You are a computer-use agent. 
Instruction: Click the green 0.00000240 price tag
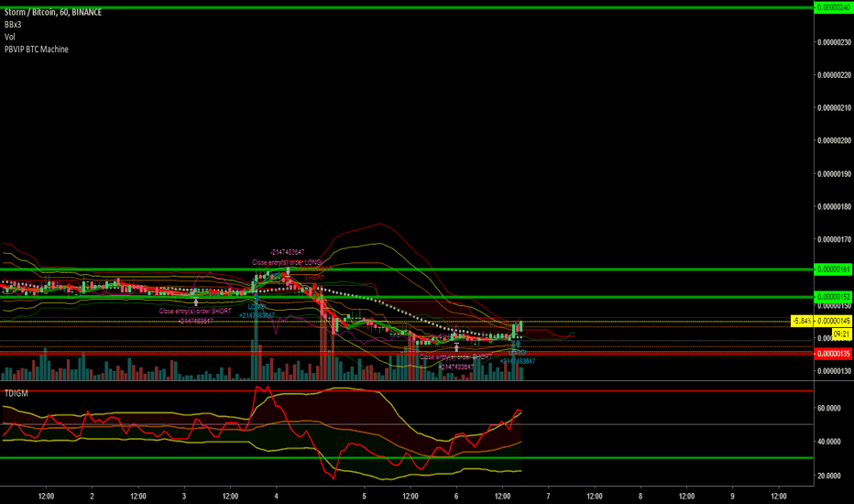tap(833, 7)
